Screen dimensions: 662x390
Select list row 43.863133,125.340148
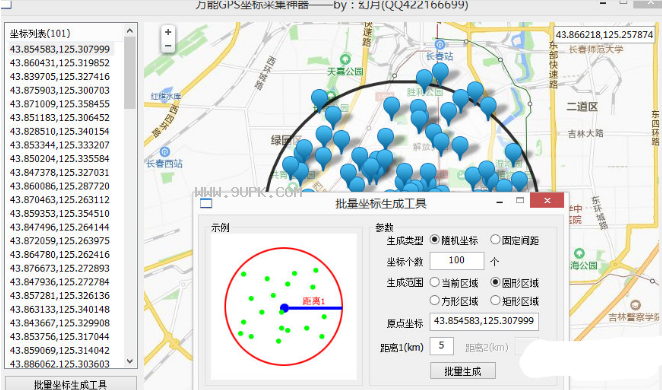click(x=60, y=309)
